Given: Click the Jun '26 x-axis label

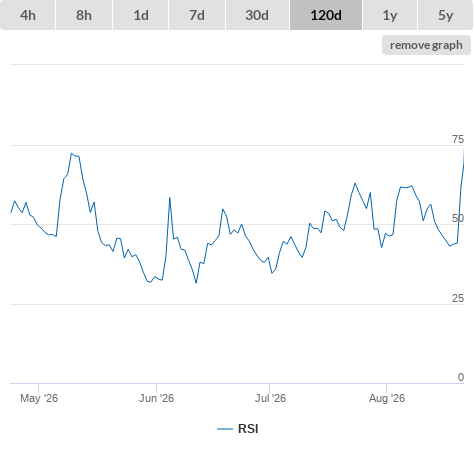Looking at the screenshot, I should point(156,398).
